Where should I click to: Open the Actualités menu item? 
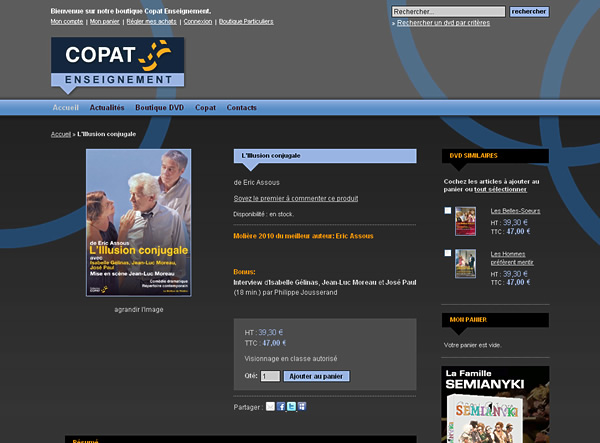107,107
